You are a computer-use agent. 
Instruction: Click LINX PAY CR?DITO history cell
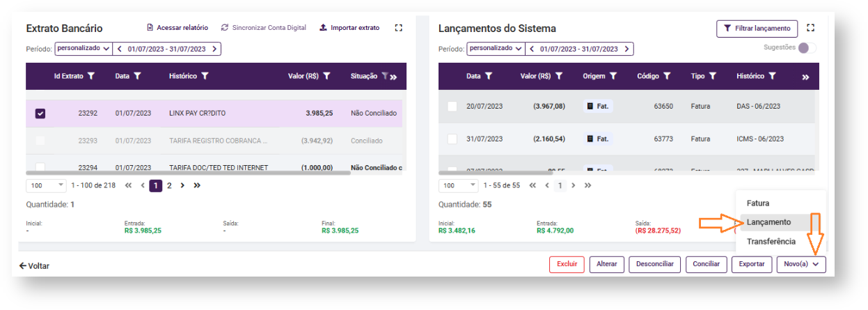[198, 113]
